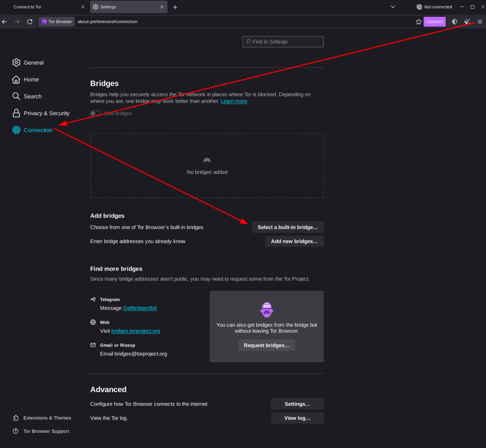Open the list all tabs chevron
Image resolution: width=486 pixels, height=448 pixels.
393,7
